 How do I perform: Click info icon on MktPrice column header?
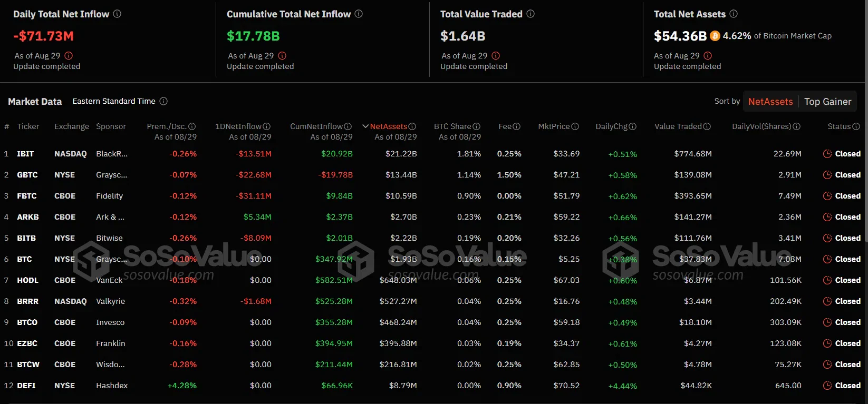click(575, 126)
